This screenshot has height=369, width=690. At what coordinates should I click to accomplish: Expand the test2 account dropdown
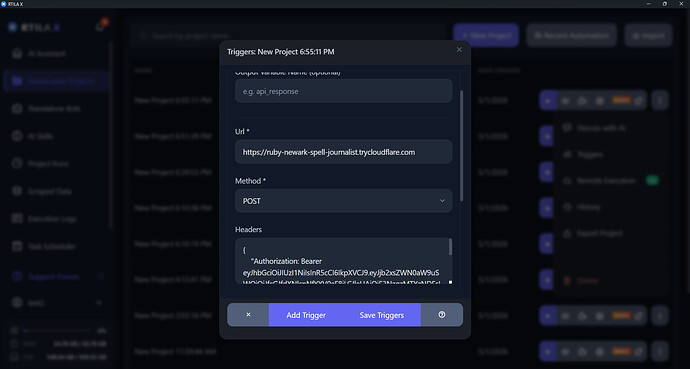(x=56, y=303)
